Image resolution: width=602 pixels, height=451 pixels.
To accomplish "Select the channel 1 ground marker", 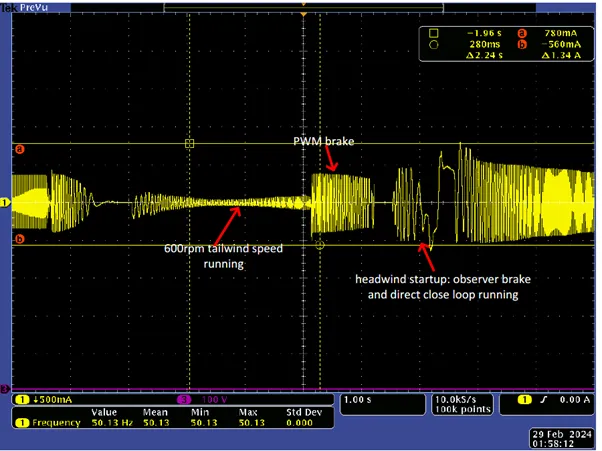I will tap(5, 202).
